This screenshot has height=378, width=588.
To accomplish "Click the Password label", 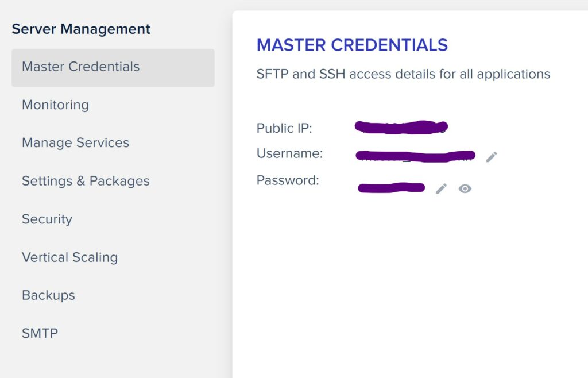I will 288,180.
